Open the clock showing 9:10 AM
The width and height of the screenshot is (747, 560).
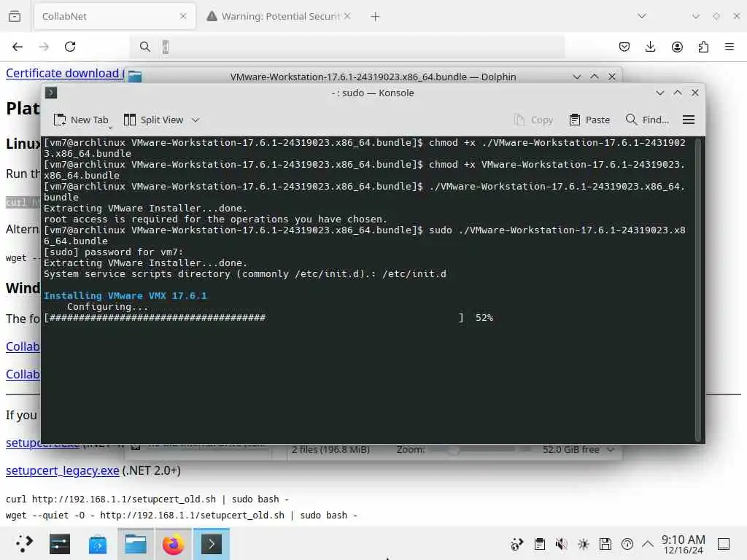(683, 544)
